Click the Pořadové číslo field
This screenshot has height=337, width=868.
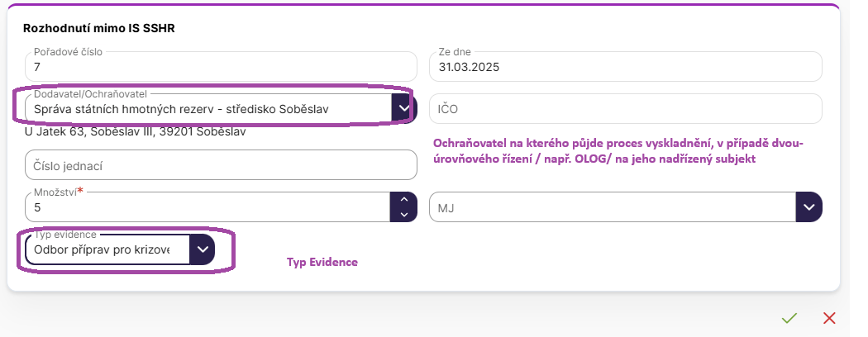[221, 67]
